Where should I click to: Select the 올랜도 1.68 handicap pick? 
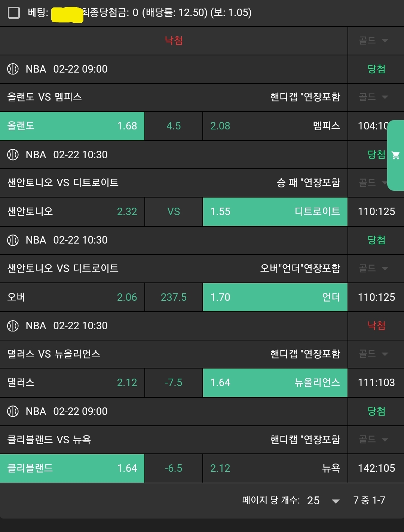pyautogui.click(x=72, y=126)
